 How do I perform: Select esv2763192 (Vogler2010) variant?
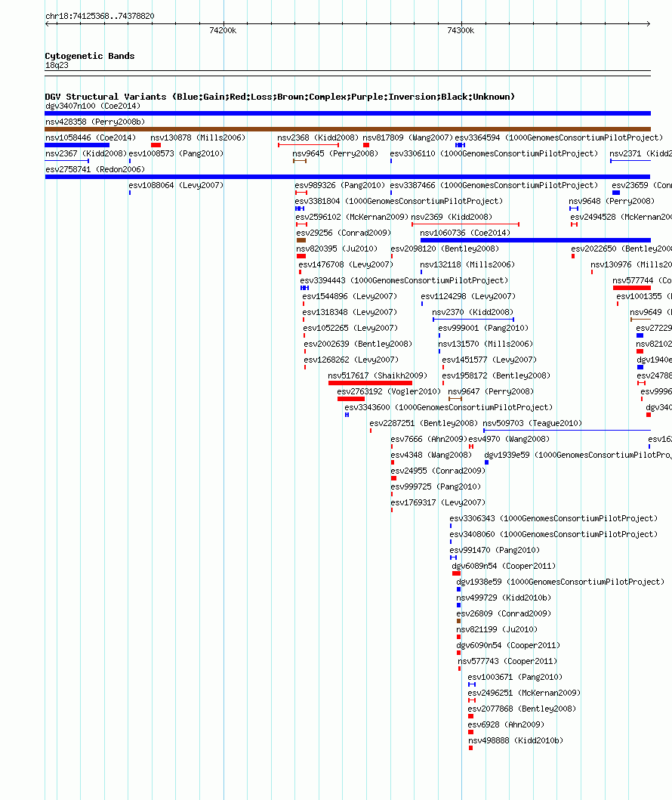389,391
